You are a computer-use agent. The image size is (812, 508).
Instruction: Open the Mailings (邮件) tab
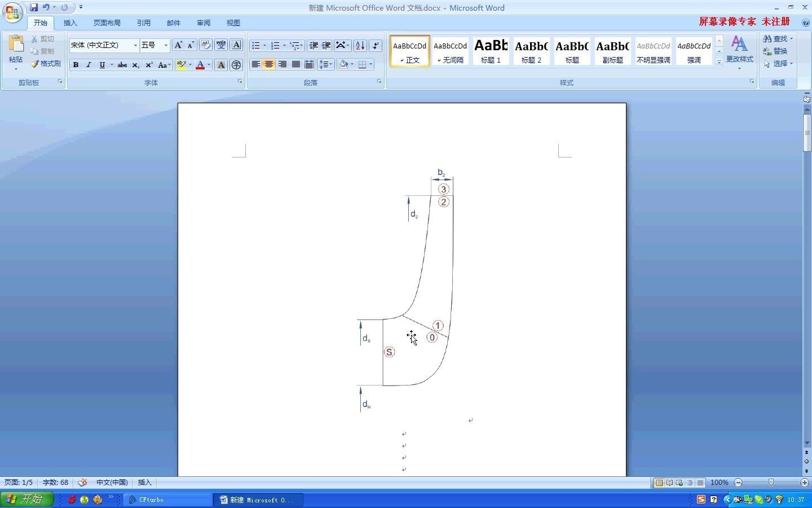pos(174,23)
